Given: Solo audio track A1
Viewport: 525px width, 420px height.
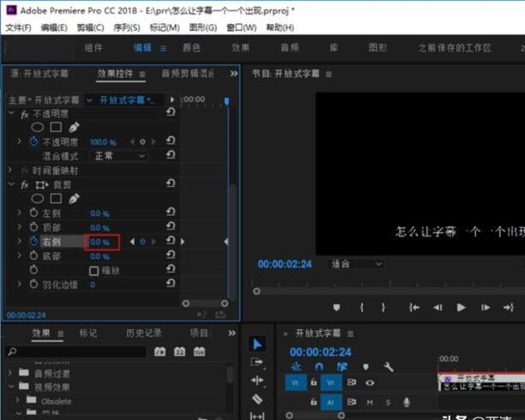Looking at the screenshot, I should click(x=388, y=402).
